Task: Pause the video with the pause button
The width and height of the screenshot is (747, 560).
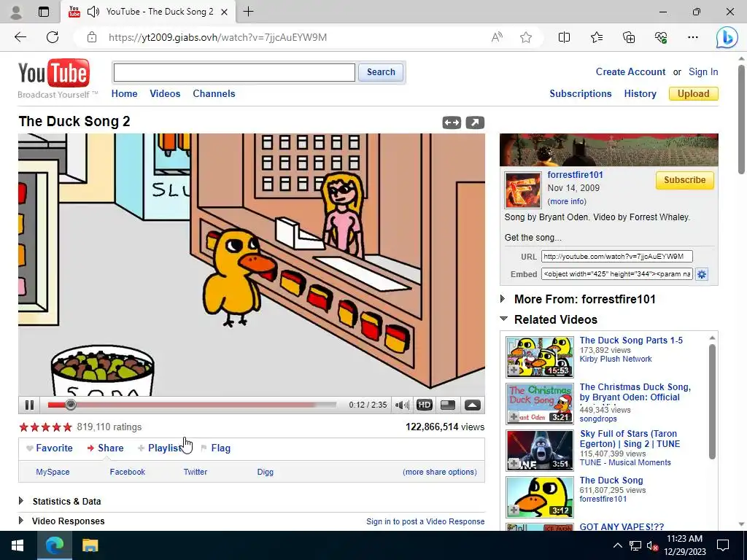Action: (29, 405)
